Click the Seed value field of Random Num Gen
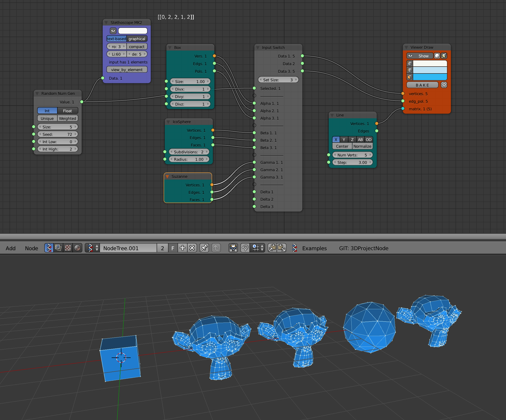506x420 pixels. [58, 134]
